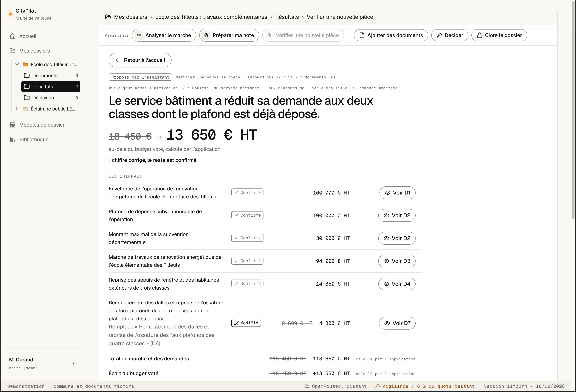View source document D1
The width and height of the screenshot is (576, 392).
pyautogui.click(x=397, y=193)
